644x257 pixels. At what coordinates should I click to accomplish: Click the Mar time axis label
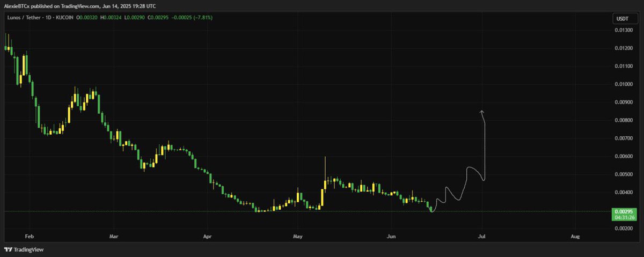click(x=113, y=236)
